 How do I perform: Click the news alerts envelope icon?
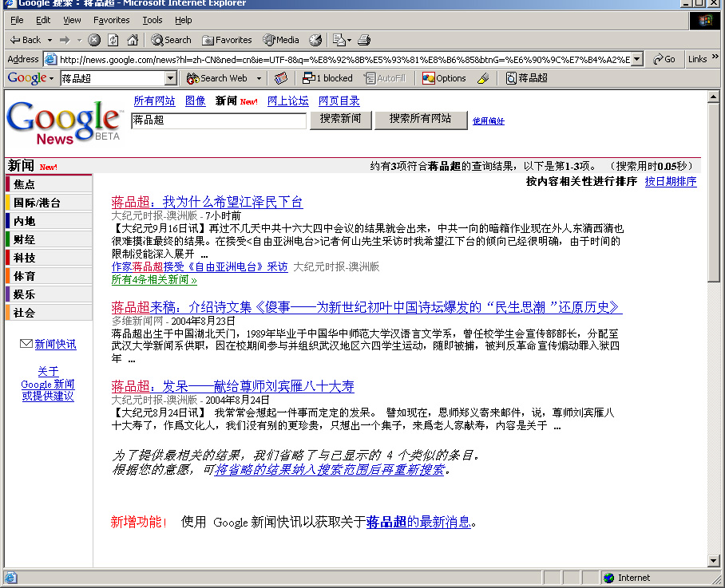pyautogui.click(x=26, y=344)
